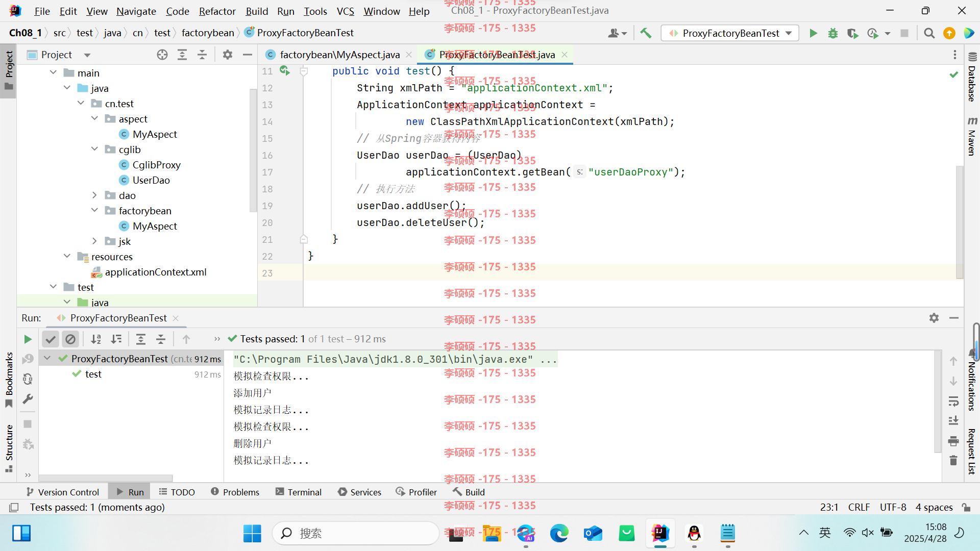Expand all nodes in Project panel
The image size is (980, 551).
(182, 55)
